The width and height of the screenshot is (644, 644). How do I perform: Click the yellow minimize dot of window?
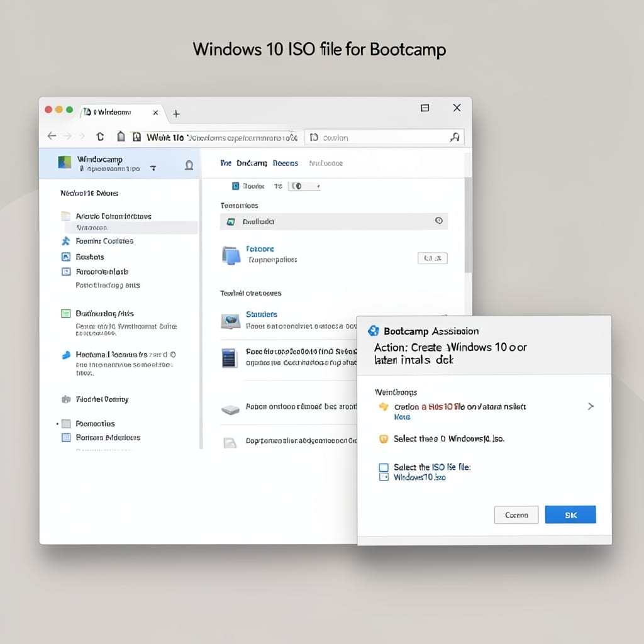59,109
